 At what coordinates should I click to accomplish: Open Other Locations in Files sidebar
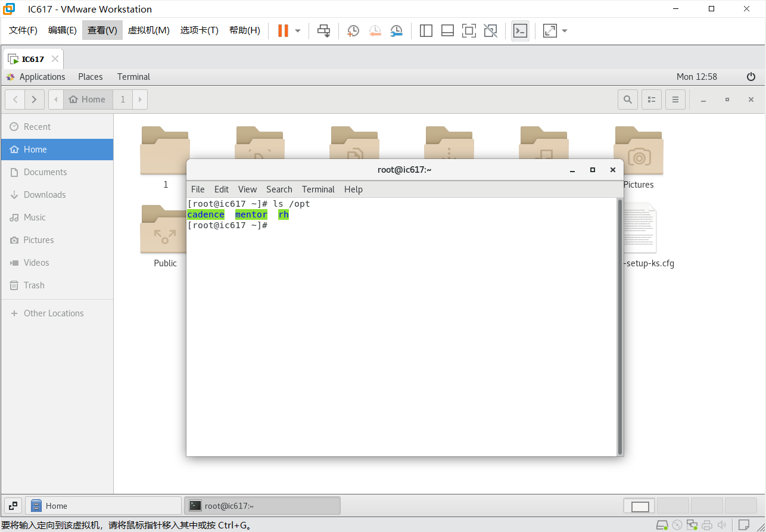(x=57, y=313)
